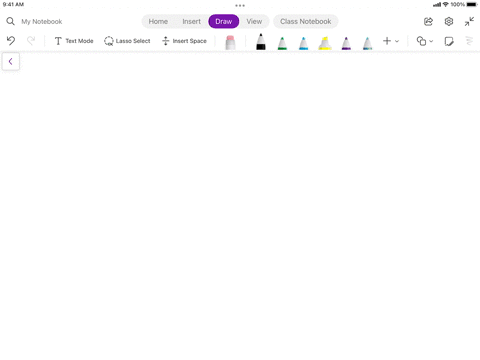Pick the multicolor galaxy pen
480x360 pixels.
tap(367, 43)
